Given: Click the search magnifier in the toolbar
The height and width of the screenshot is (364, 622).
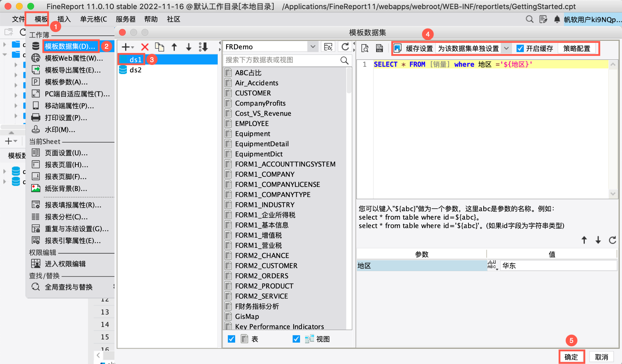Looking at the screenshot, I should [x=529, y=19].
